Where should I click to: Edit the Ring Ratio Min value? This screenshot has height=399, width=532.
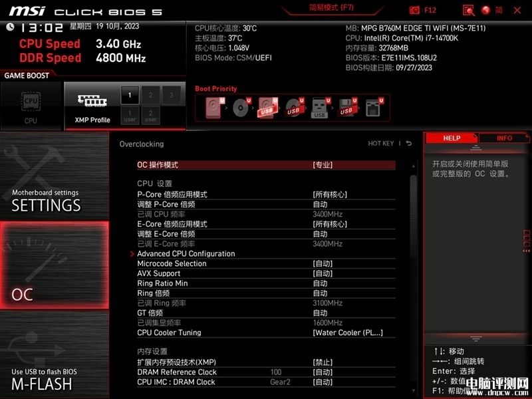[x=266, y=283]
